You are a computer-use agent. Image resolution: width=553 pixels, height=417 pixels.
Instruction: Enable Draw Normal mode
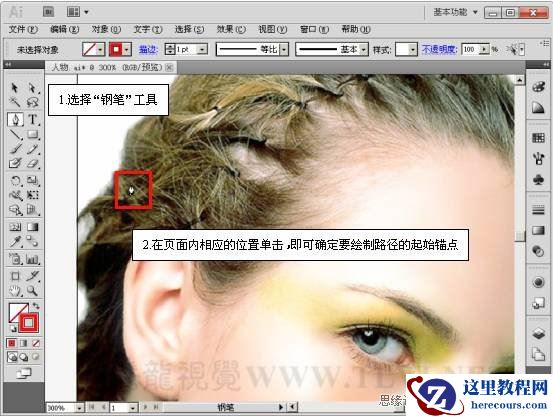tap(12, 357)
